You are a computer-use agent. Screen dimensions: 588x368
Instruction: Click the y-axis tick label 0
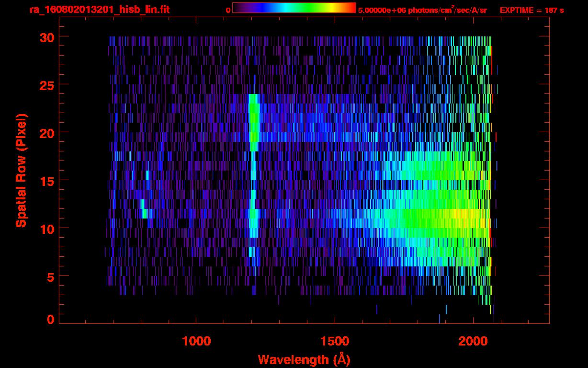50,320
